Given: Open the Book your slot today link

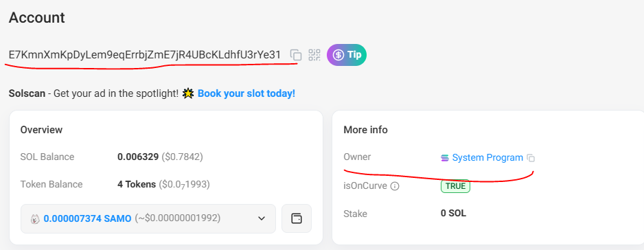Looking at the screenshot, I should [246, 93].
